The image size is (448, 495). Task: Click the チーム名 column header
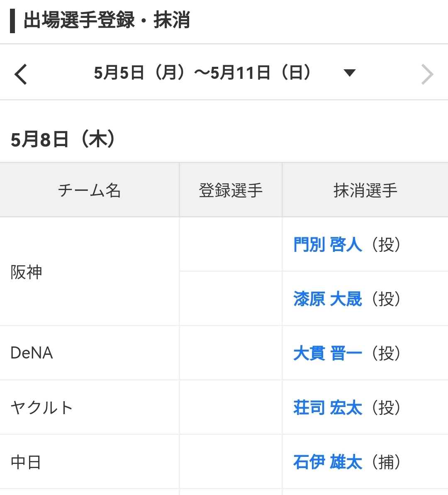[x=89, y=190]
